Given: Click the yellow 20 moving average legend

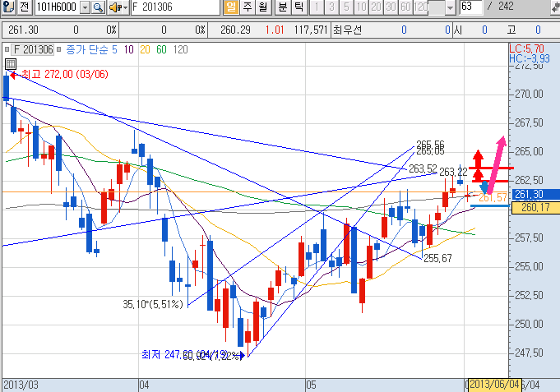Looking at the screenshot, I should [x=144, y=49].
